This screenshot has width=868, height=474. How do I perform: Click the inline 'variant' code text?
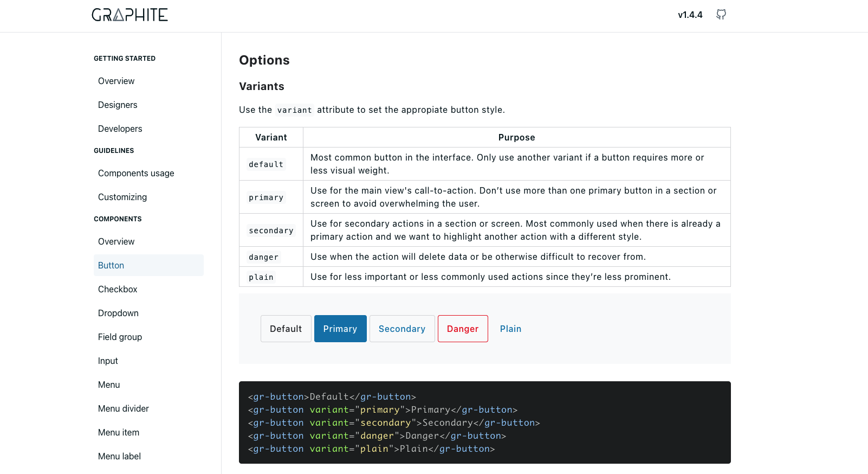pos(295,110)
